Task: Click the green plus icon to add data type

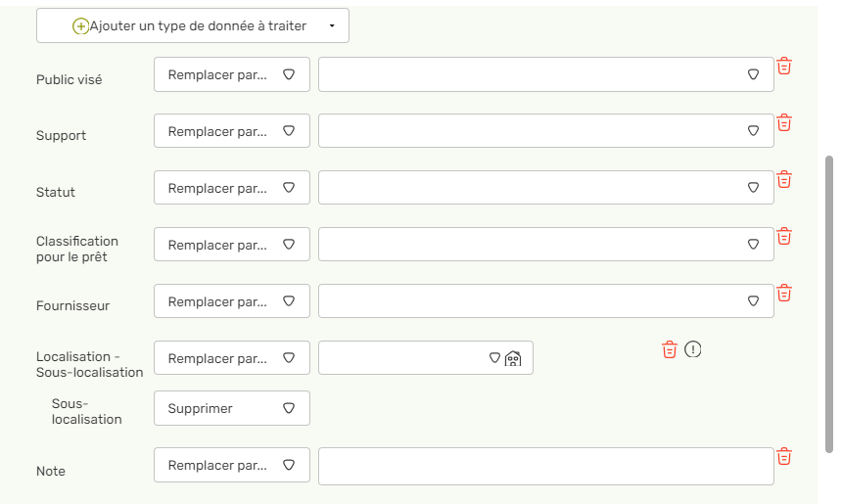Action: pyautogui.click(x=80, y=25)
